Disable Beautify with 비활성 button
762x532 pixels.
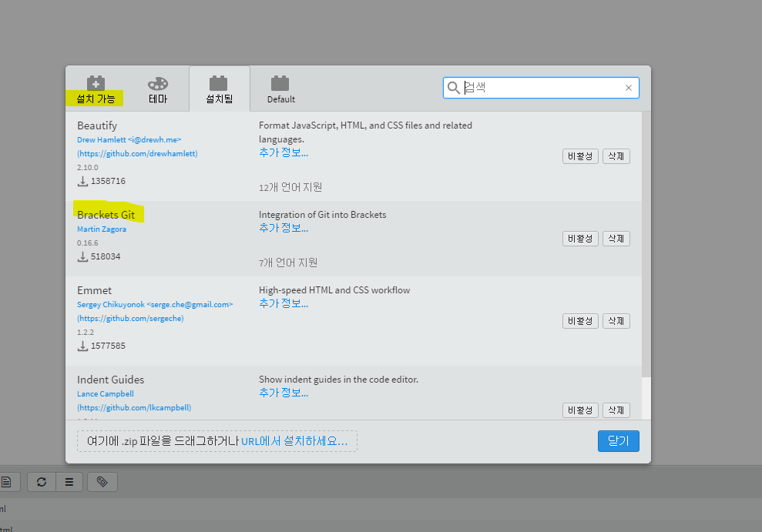point(580,156)
